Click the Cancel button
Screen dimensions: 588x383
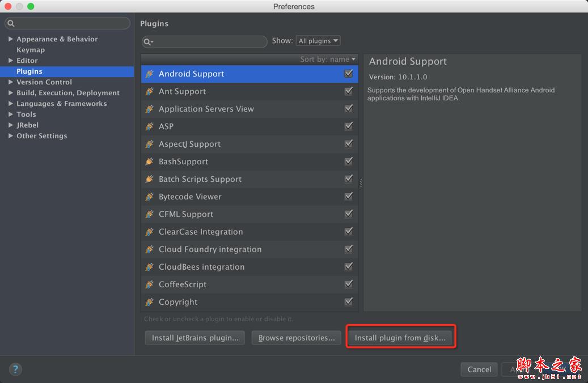(x=479, y=369)
